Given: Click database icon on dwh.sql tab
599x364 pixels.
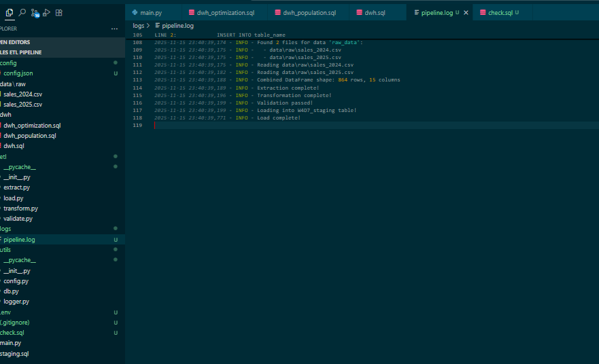Looking at the screenshot, I should (360, 13).
